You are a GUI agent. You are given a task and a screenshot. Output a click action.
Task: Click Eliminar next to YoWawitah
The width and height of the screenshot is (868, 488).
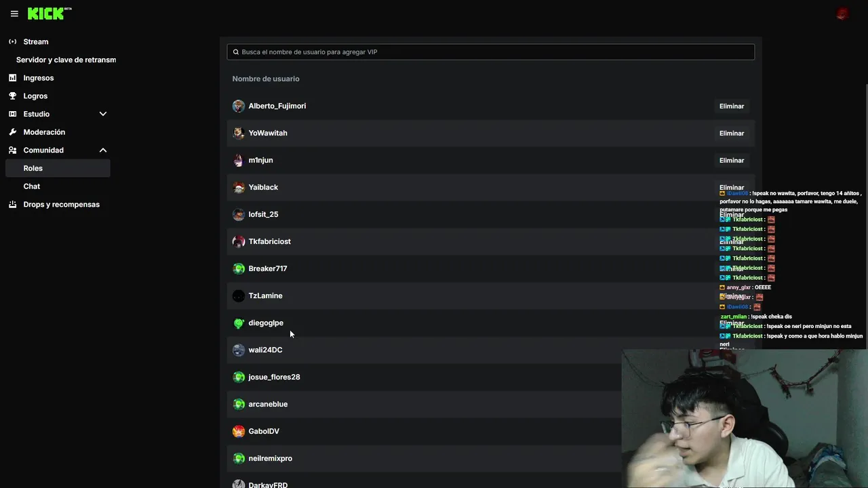(732, 134)
